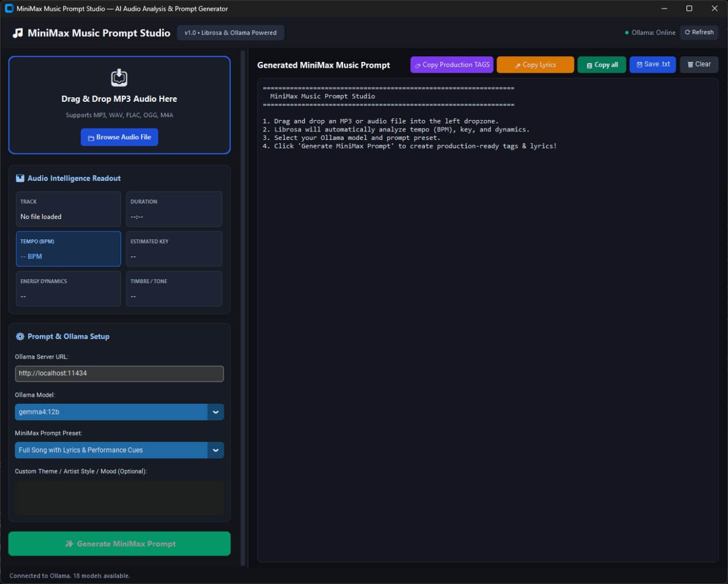The height and width of the screenshot is (584, 728).
Task: Click the gear icon beside Prompt & Ollama Setup
Action: (20, 336)
